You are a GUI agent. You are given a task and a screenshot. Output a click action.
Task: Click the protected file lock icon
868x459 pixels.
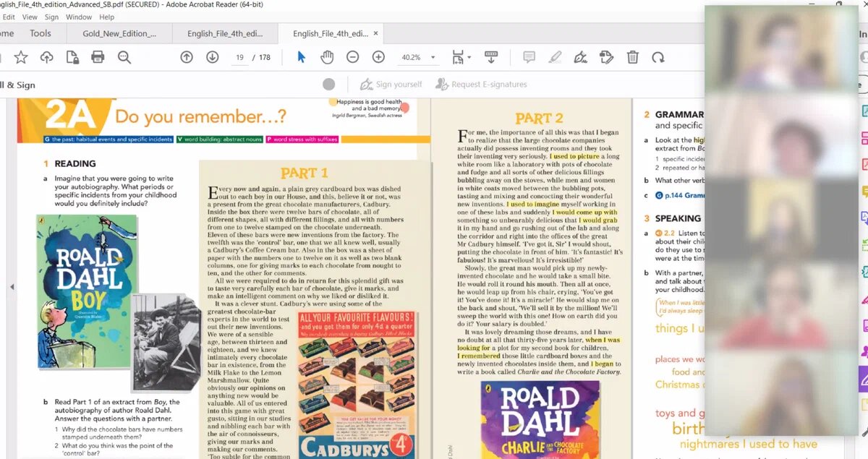(x=72, y=57)
